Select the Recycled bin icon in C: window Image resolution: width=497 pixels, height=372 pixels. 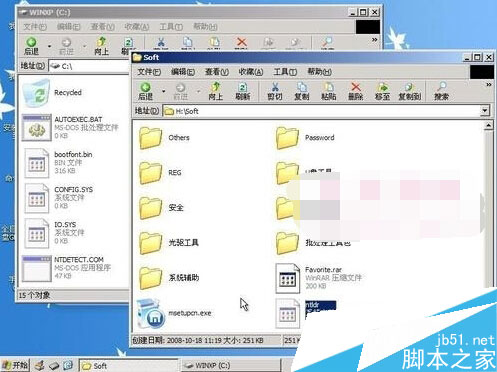(36, 93)
